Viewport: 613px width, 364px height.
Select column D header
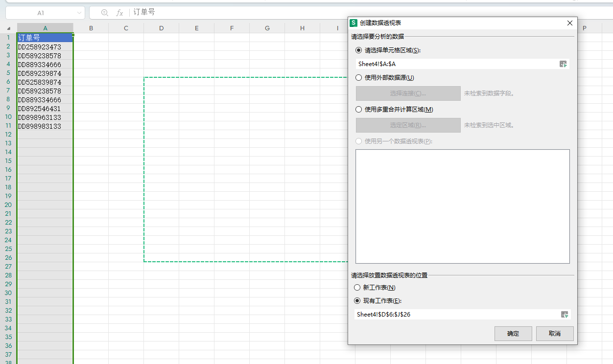pyautogui.click(x=161, y=28)
